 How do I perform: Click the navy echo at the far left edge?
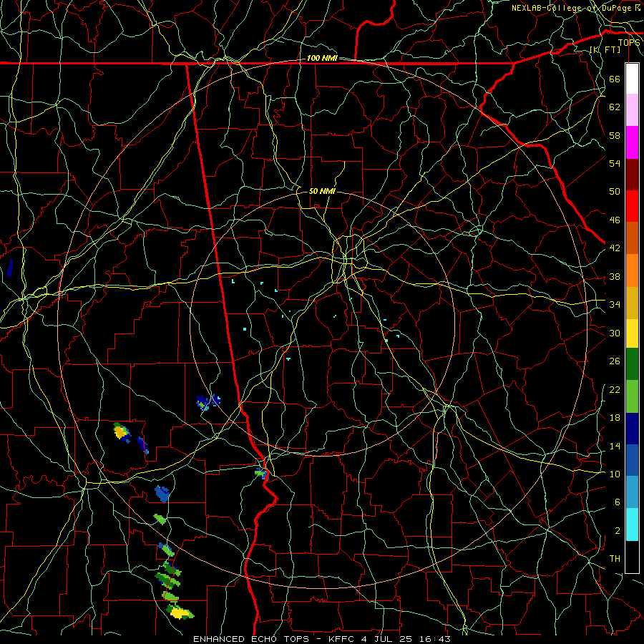10,268
